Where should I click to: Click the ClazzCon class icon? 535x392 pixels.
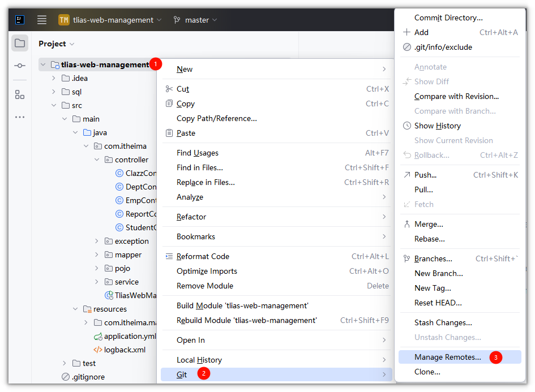point(119,173)
